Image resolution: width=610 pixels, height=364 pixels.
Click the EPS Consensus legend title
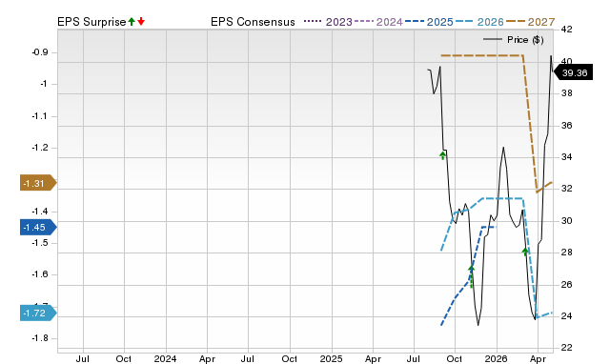tap(253, 22)
